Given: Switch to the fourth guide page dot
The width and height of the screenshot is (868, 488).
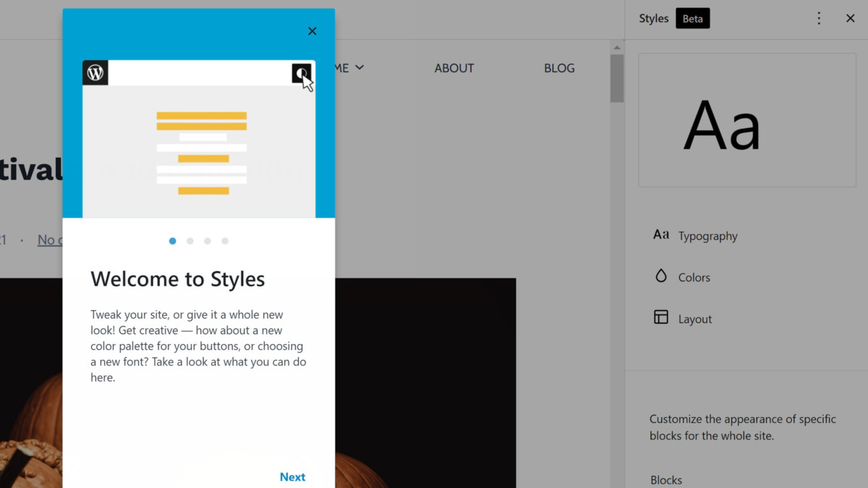Looking at the screenshot, I should tap(225, 241).
